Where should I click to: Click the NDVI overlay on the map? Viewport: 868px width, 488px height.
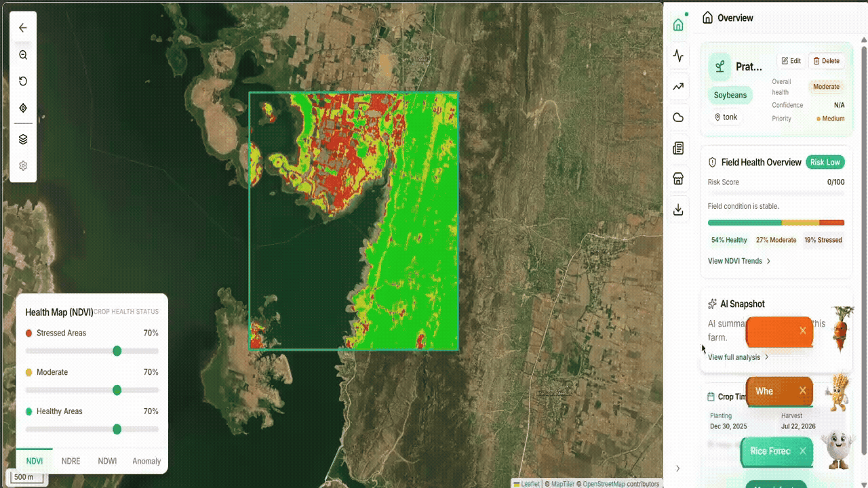(354, 221)
